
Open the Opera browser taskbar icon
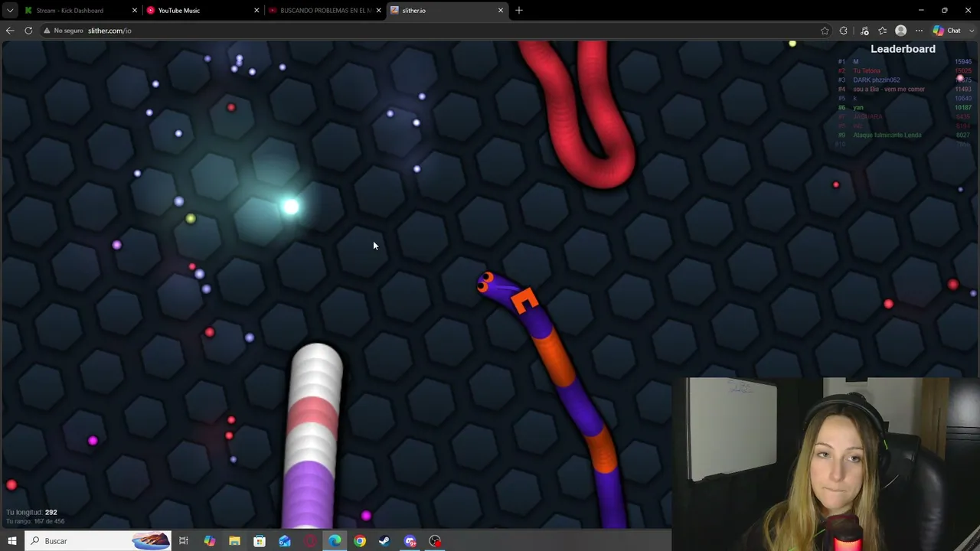pyautogui.click(x=310, y=541)
